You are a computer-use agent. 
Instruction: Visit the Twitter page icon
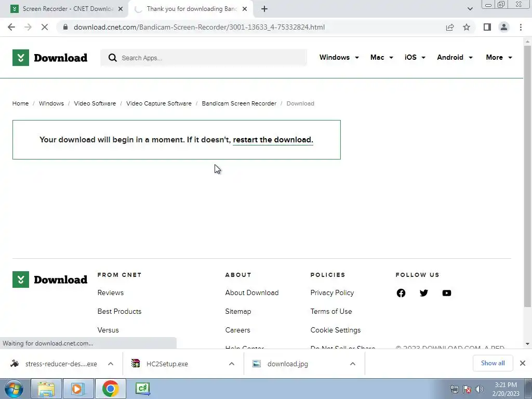pos(424,293)
